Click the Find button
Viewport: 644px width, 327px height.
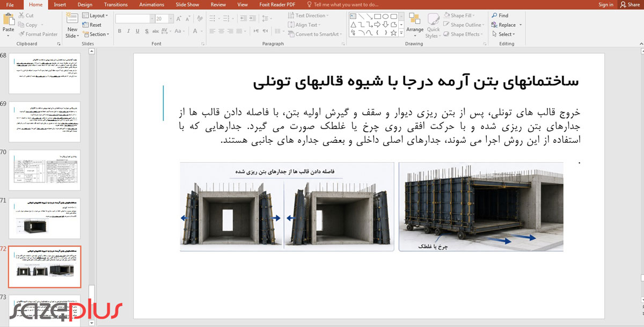[500, 16]
